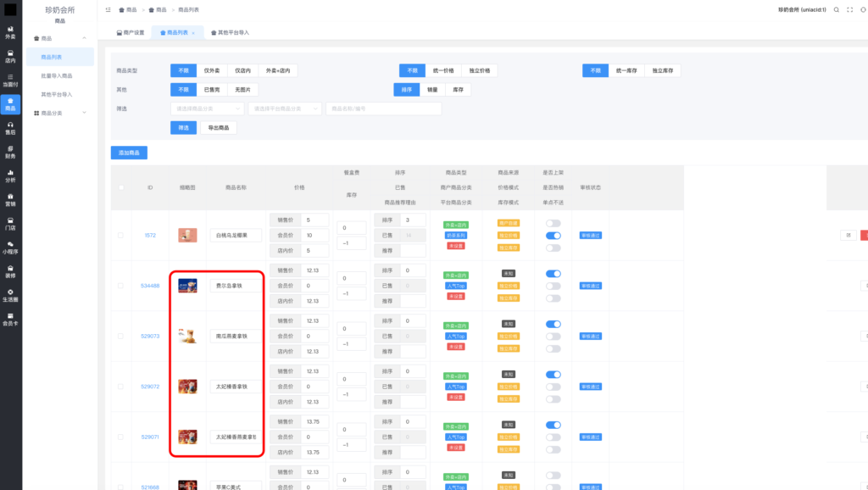Open the 外卖 section in the sidebar

tap(10, 32)
